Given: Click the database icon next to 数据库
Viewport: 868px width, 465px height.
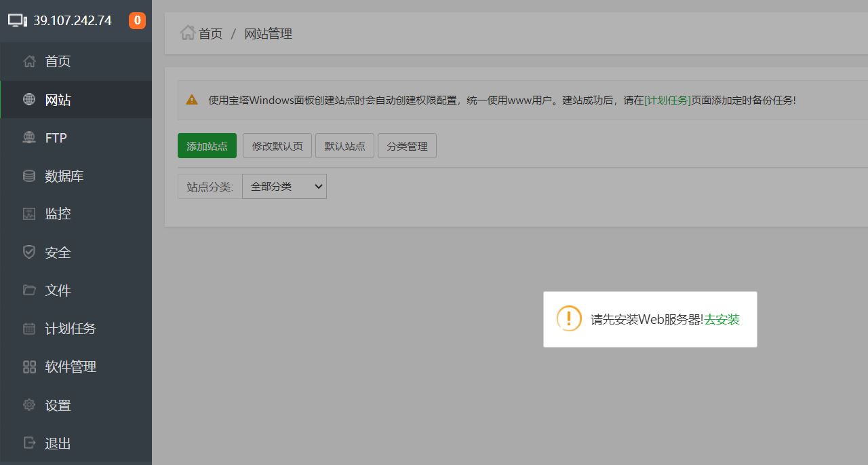Looking at the screenshot, I should point(29,176).
